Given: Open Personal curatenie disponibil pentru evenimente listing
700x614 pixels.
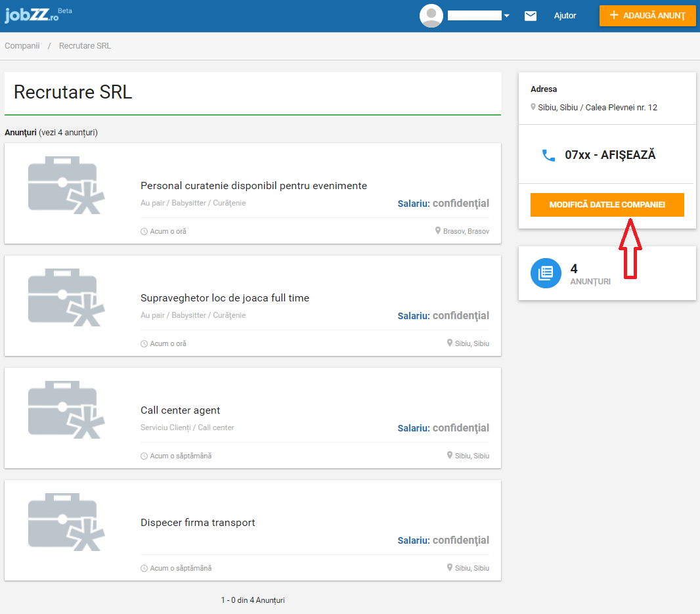Looking at the screenshot, I should (x=253, y=186).
